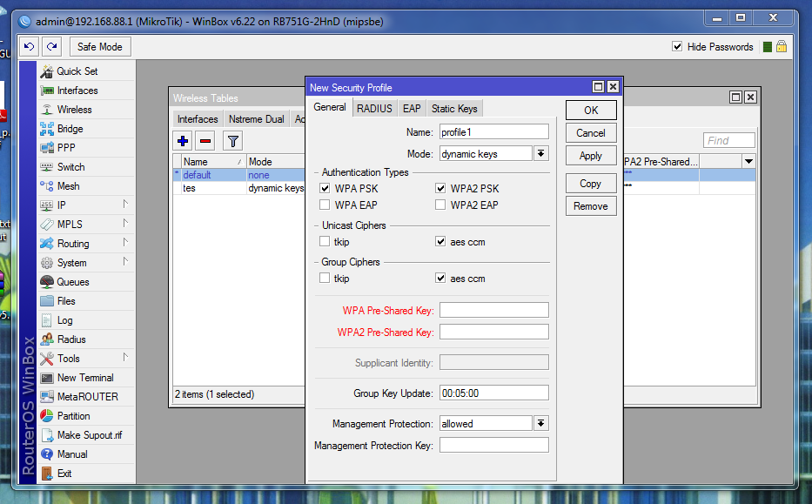Click the redo arrow icon in WinBox toolbar
Viewport: 812px width, 504px height.
[52, 47]
